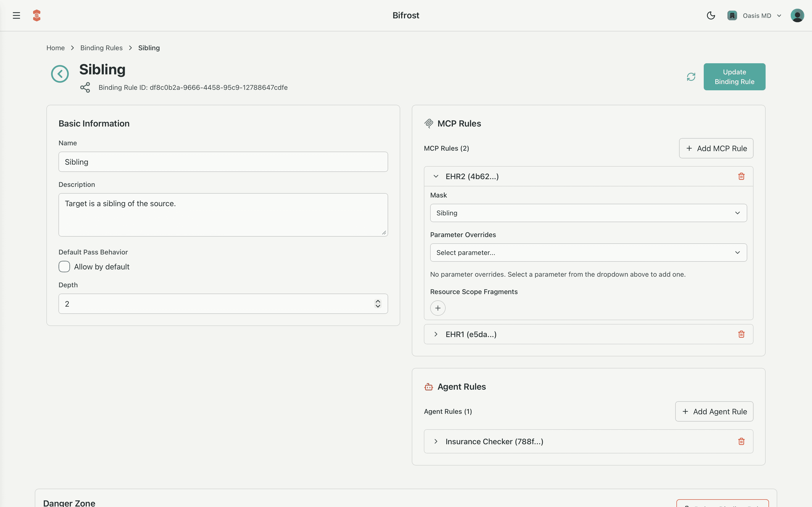Click the share icon beside Binding Rule ID
This screenshot has width=812, height=507.
pos(85,87)
